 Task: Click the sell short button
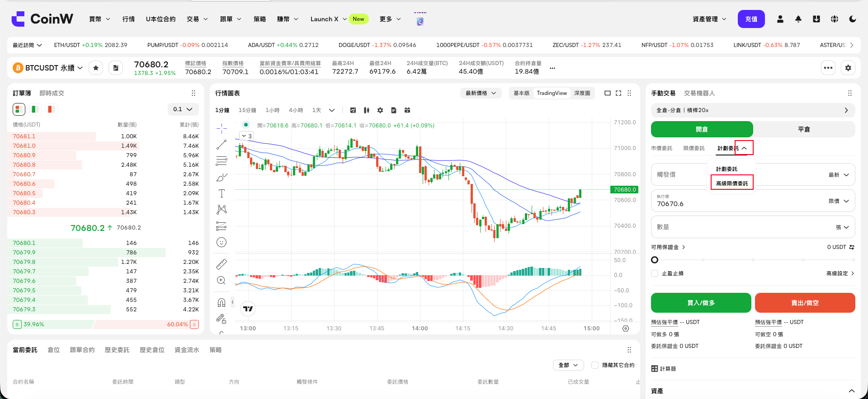(805, 303)
